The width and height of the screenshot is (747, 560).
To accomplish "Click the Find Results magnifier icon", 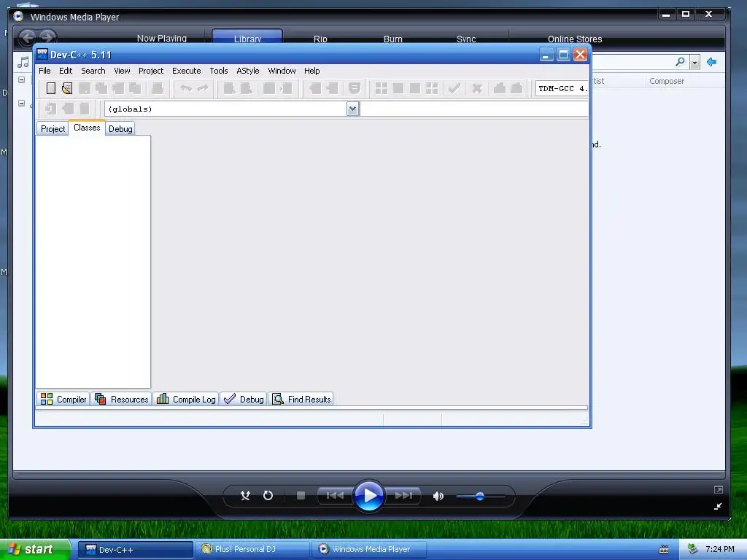I will point(278,399).
